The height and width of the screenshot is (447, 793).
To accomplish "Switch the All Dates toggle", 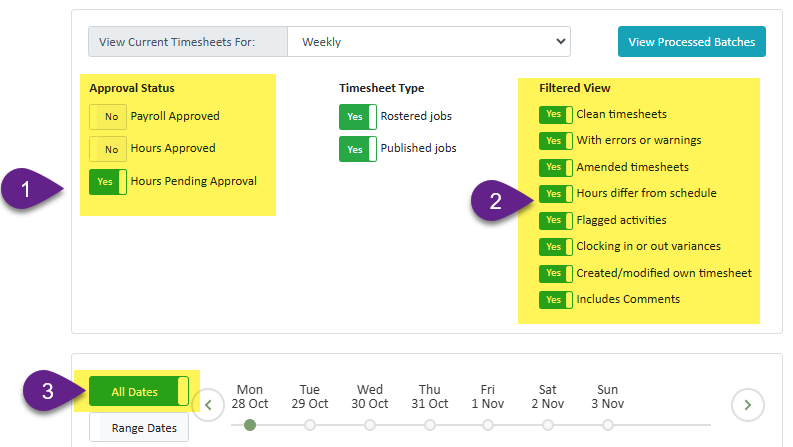I will (x=139, y=391).
